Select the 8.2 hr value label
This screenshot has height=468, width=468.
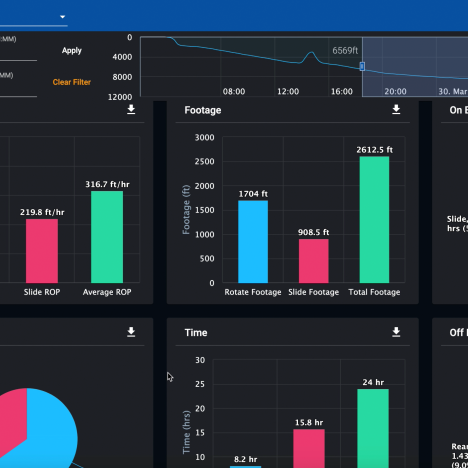click(x=246, y=459)
